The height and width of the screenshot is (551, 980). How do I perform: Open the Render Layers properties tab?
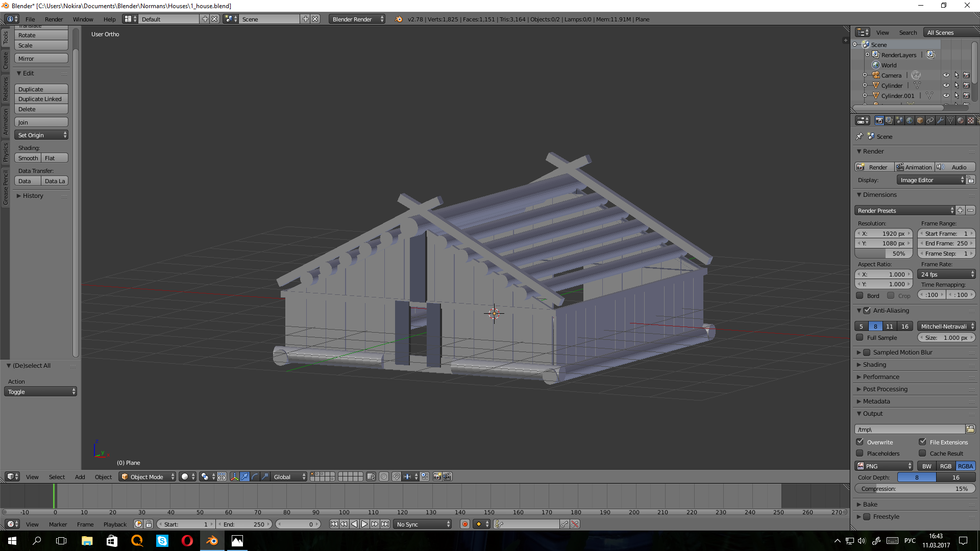click(889, 120)
